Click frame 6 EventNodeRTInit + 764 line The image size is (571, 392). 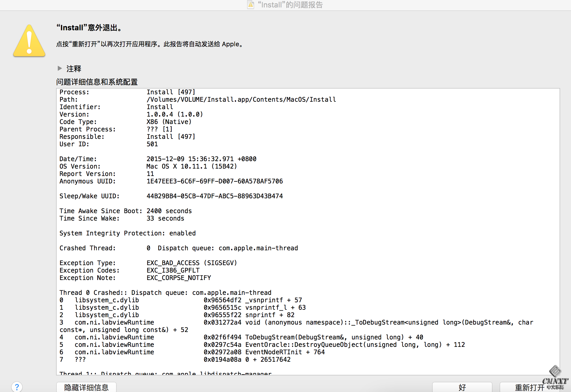pos(192,352)
